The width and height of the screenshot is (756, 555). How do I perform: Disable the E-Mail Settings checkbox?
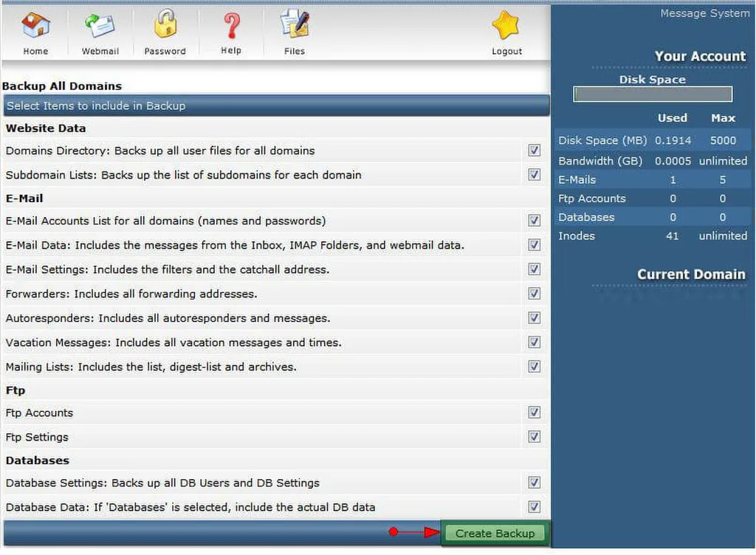pyautogui.click(x=534, y=269)
